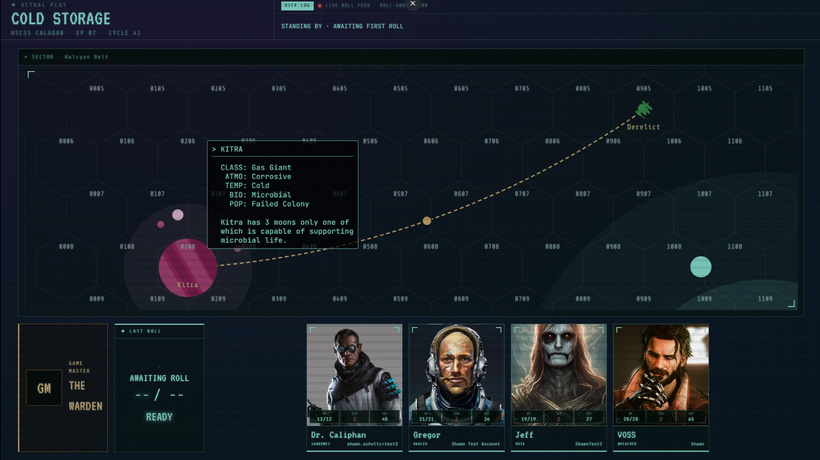Click the Live Roll Feed indicator
820x460 pixels.
344,5
